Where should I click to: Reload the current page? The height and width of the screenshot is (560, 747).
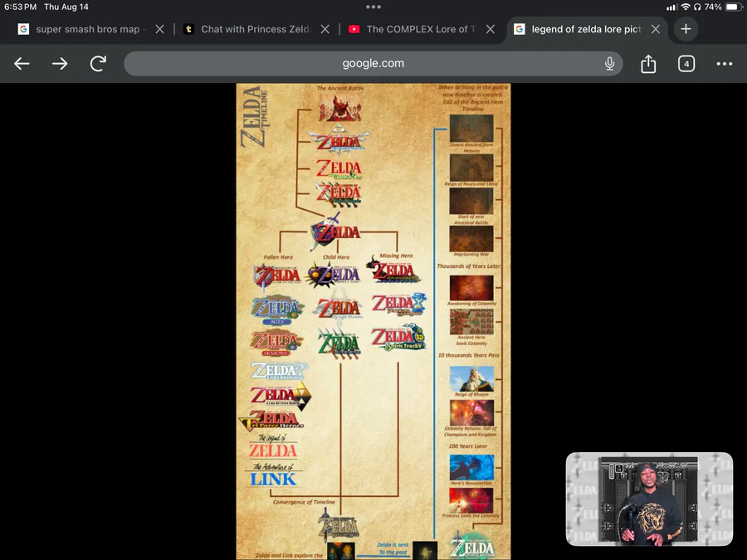click(x=98, y=63)
